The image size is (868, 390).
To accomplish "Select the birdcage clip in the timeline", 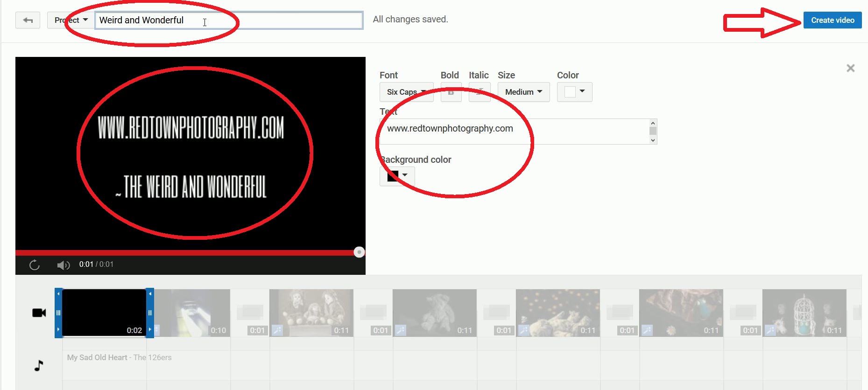I will tap(804, 313).
